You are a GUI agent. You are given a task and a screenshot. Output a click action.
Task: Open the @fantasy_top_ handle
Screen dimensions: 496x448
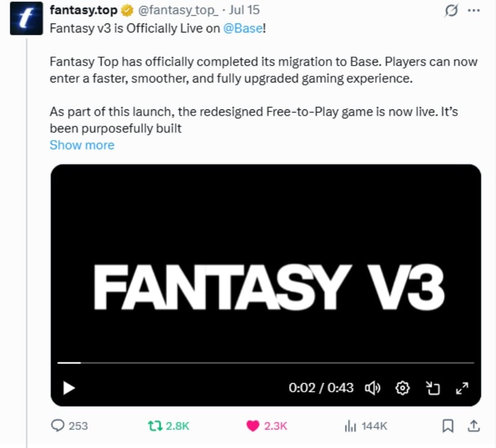[178, 10]
